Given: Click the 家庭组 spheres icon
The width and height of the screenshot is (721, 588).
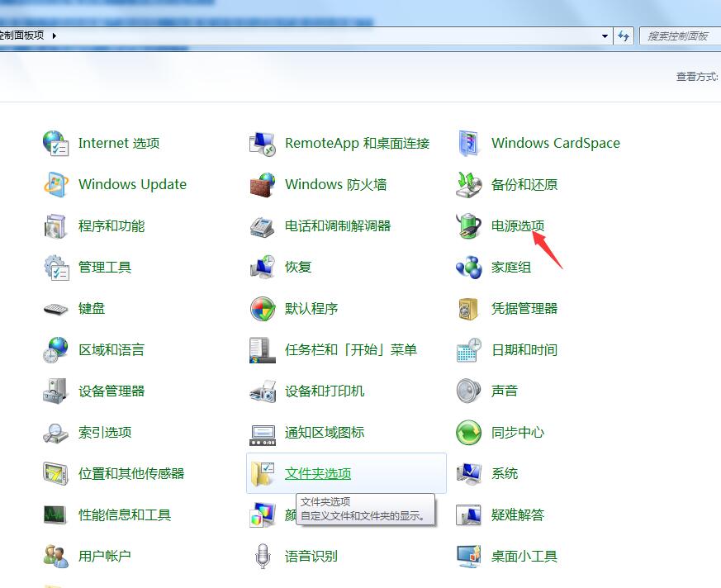Looking at the screenshot, I should point(469,267).
